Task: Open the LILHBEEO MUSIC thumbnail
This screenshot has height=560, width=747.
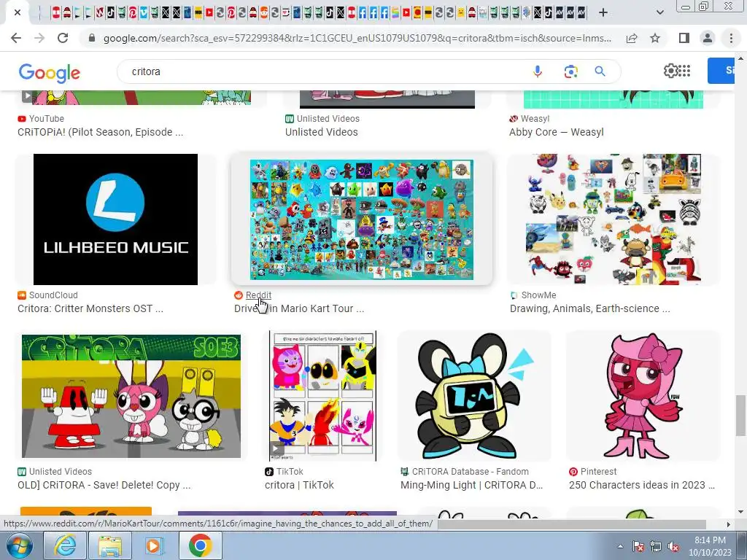Action: pyautogui.click(x=115, y=219)
